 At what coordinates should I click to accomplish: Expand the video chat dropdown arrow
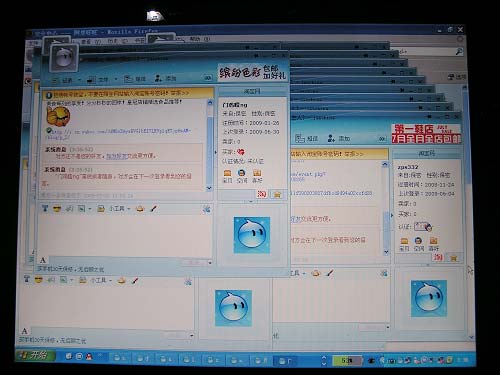point(79,80)
